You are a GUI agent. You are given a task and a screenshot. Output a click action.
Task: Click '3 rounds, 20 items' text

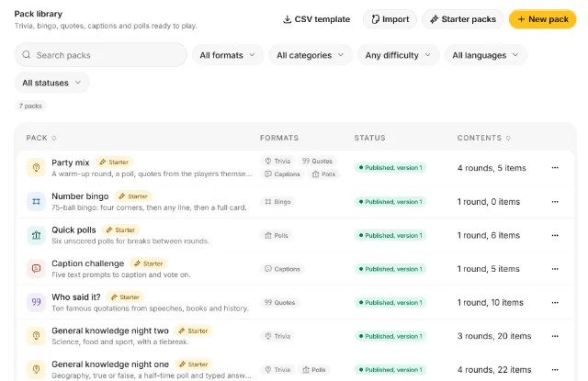[x=494, y=336]
